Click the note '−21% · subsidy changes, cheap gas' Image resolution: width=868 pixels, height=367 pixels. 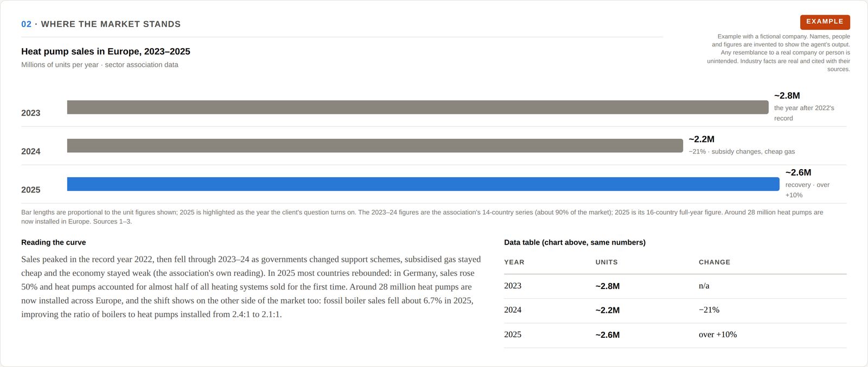point(742,152)
